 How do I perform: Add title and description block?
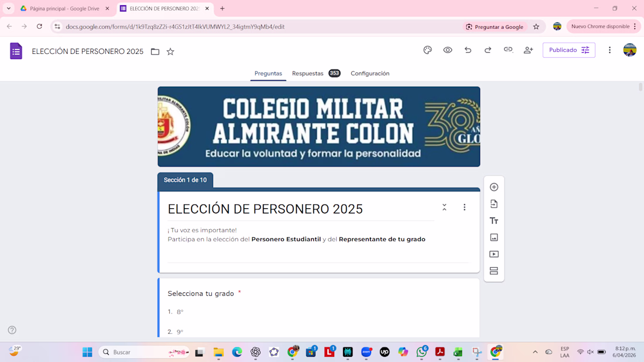(494, 221)
